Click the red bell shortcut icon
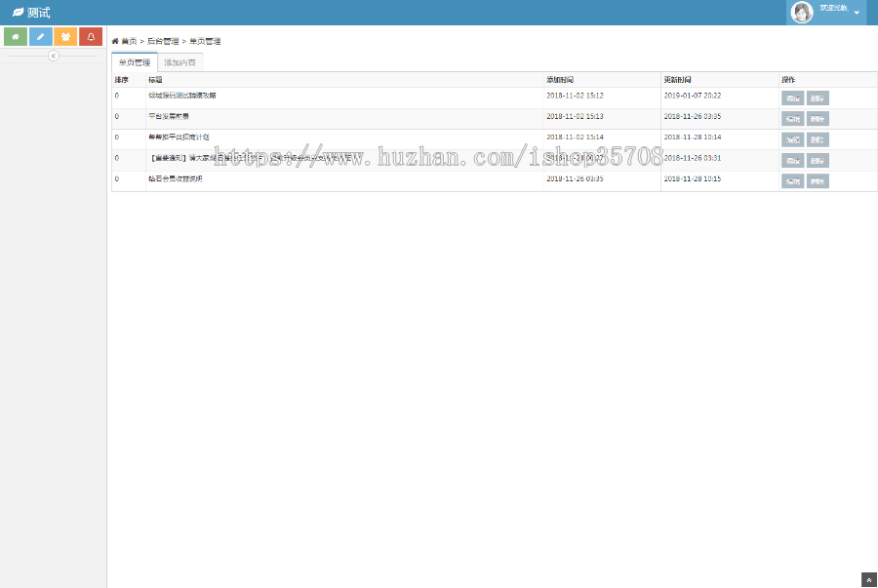Screen dimensions: 878x588 point(91,37)
